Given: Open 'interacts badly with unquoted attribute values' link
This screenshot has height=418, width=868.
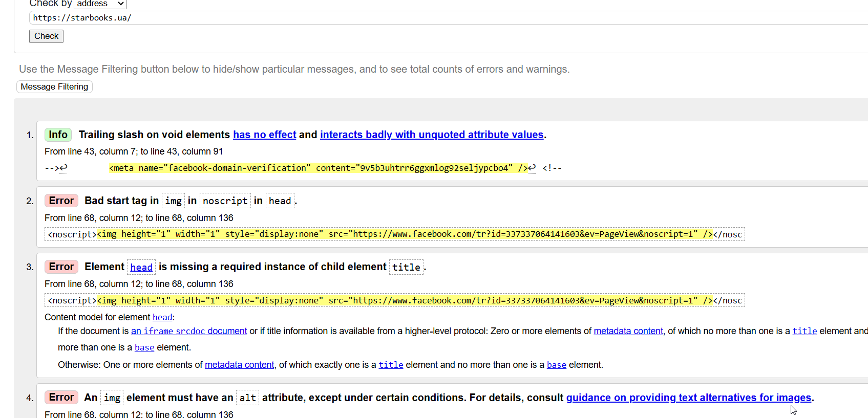Looking at the screenshot, I should pyautogui.click(x=431, y=135).
